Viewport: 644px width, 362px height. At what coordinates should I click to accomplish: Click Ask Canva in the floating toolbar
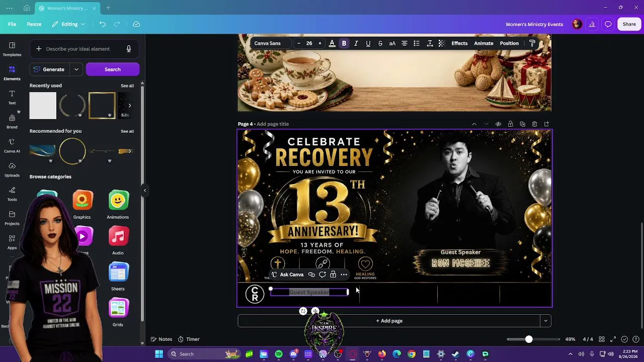(287, 275)
